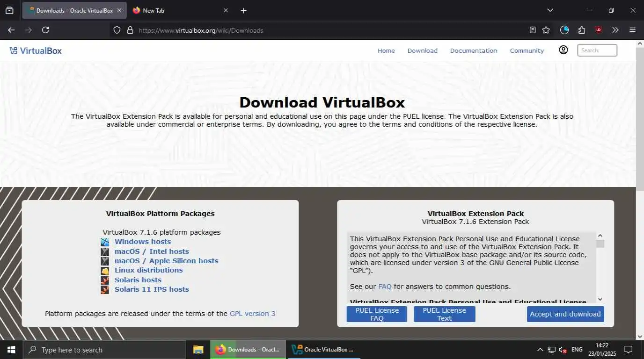The height and width of the screenshot is (359, 644).
Task: Click the Solaris hosts icon
Action: pyautogui.click(x=105, y=280)
